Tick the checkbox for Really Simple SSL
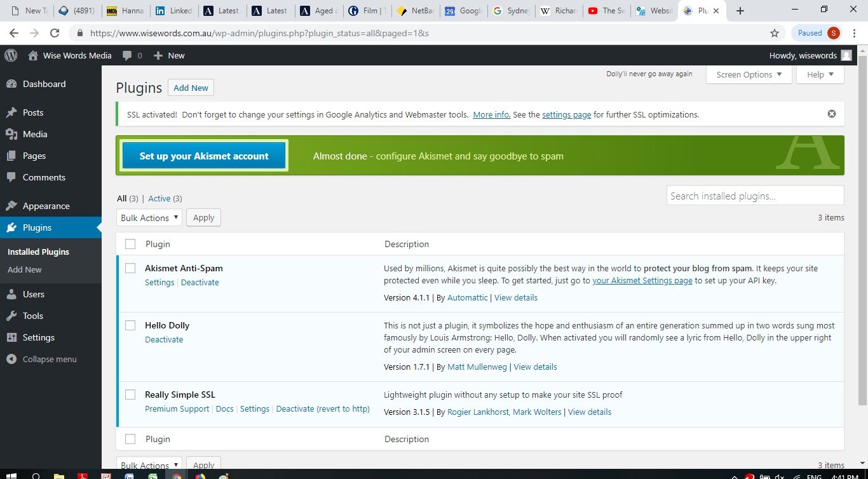The width and height of the screenshot is (868, 479). (130, 395)
